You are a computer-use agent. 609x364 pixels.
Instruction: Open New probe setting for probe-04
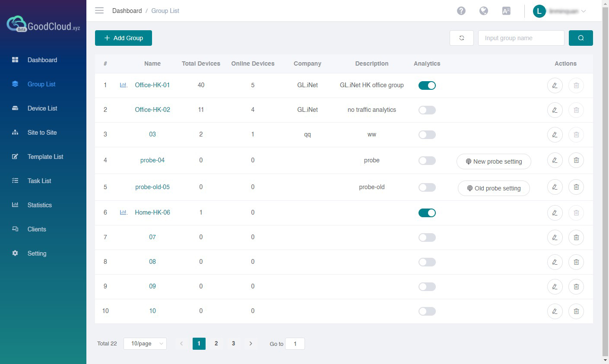[493, 161]
